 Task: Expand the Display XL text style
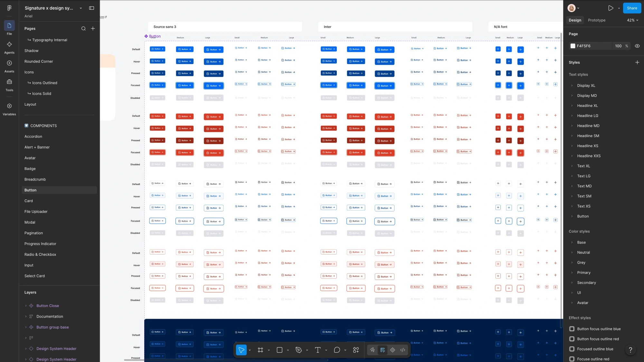coord(572,86)
